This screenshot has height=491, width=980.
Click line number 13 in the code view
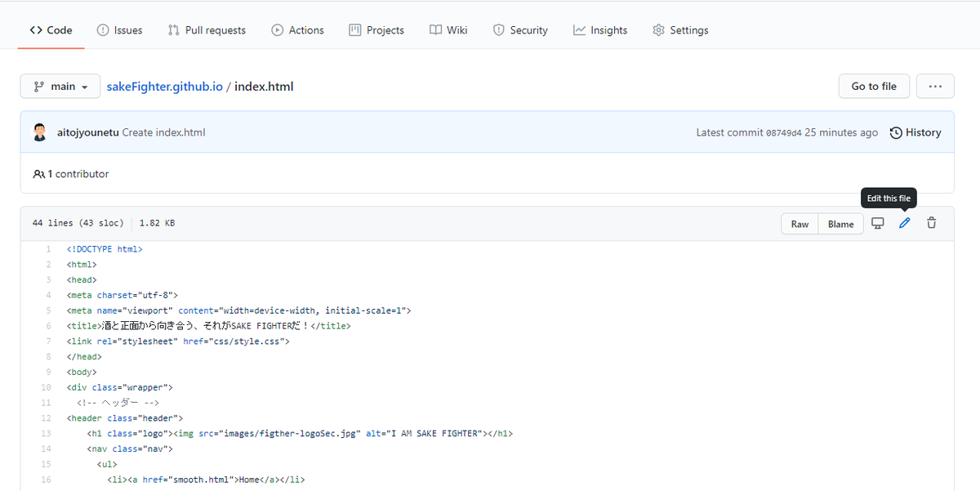pos(46,433)
